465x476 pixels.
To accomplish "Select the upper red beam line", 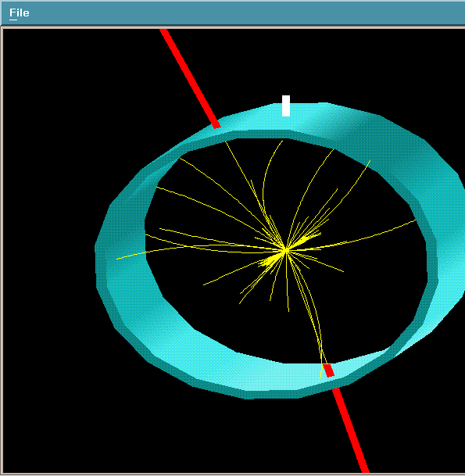I will pos(191,79).
